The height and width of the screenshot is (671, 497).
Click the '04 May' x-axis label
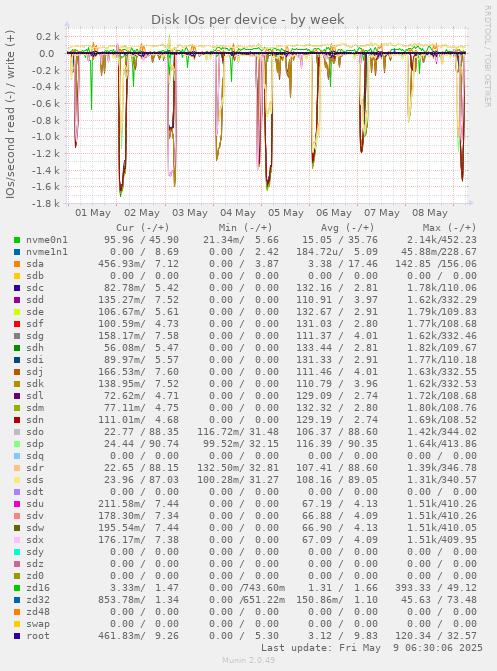tap(238, 213)
